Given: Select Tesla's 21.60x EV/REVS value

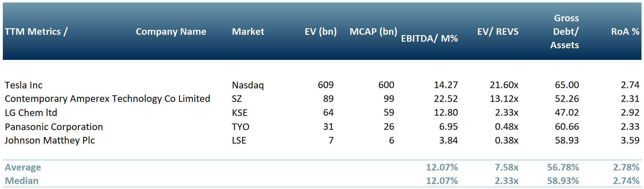Looking at the screenshot, I should [x=504, y=85].
